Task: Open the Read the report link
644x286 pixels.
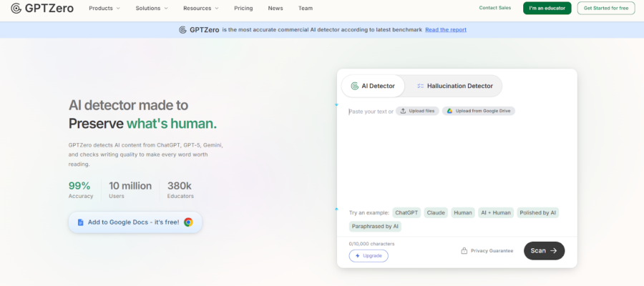Action: (x=445, y=30)
